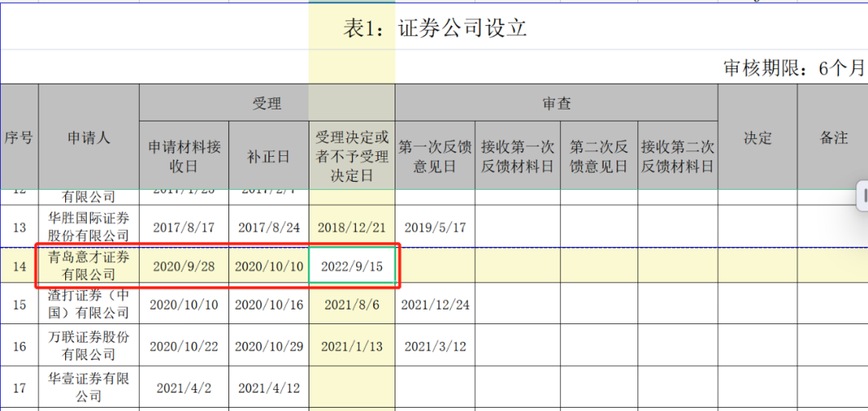Screen dimensions: 868x411
Task: Select 渣打证券（中国）有限公司 cell
Action: point(88,304)
